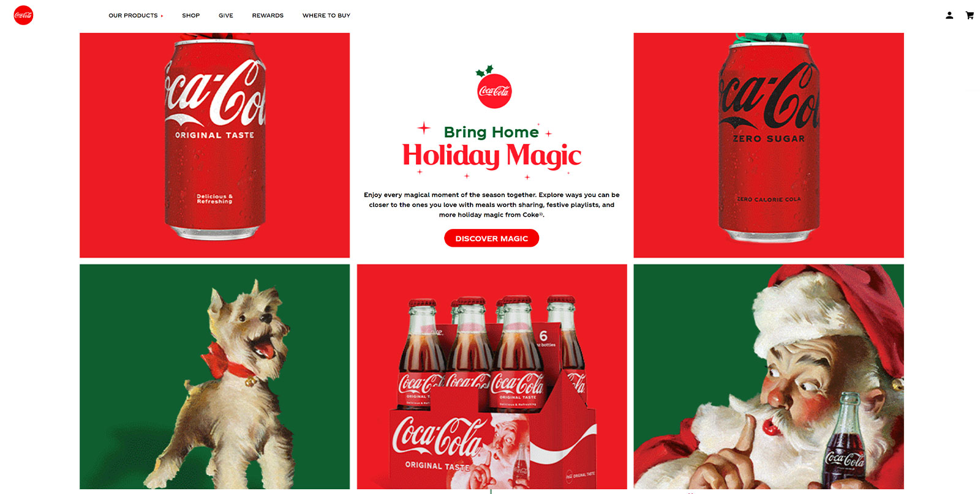980x494 pixels.
Task: Open the shopping cart icon
Action: click(970, 15)
